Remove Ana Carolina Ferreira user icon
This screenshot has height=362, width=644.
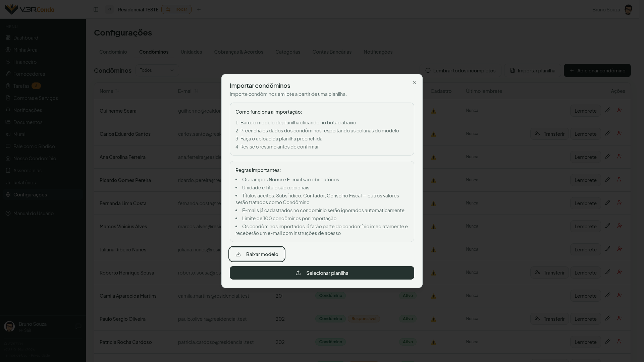point(620,156)
